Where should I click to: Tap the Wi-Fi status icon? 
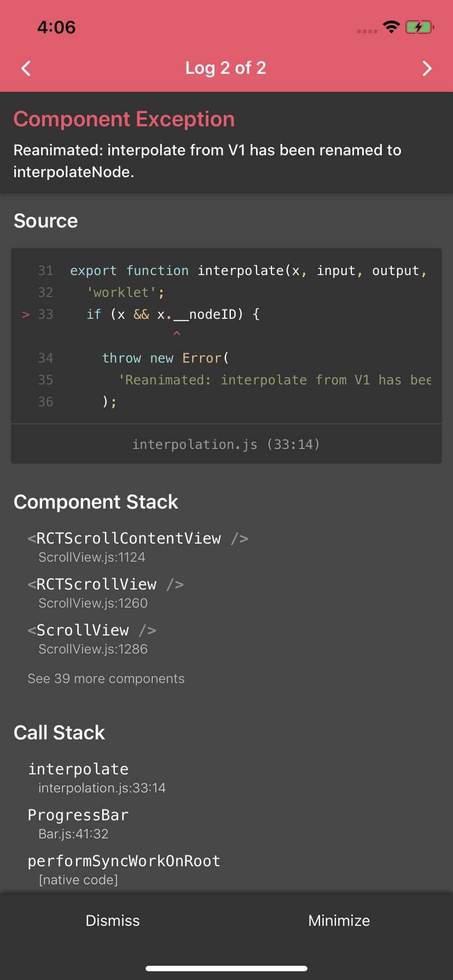392,26
